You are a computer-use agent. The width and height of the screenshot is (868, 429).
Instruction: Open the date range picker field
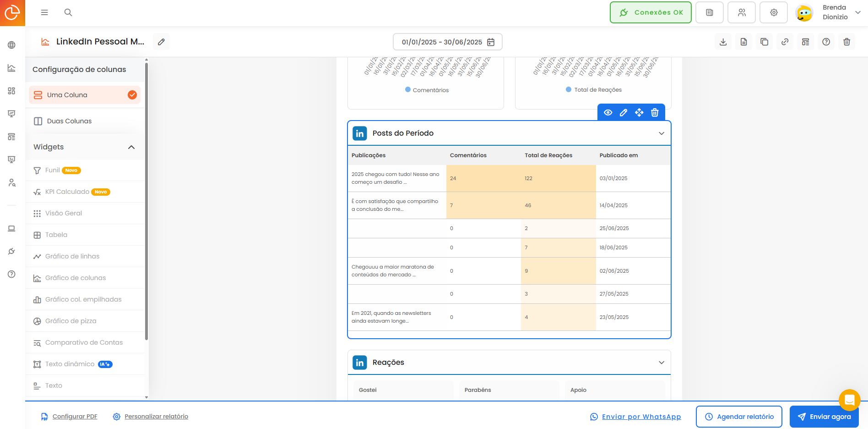pyautogui.click(x=446, y=42)
